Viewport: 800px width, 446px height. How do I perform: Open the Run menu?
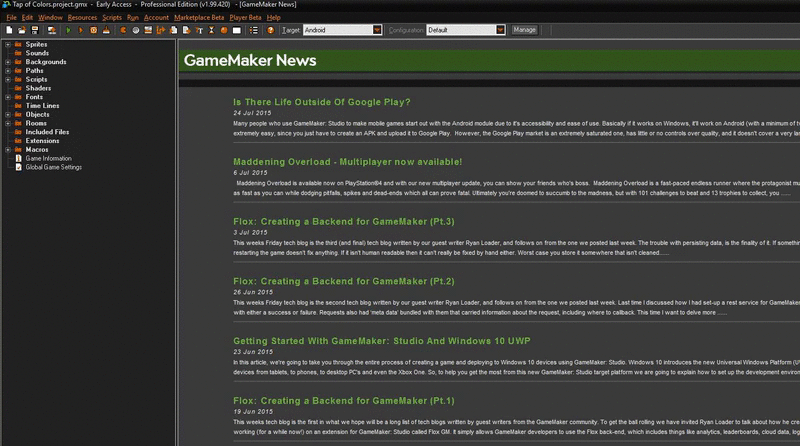133,17
